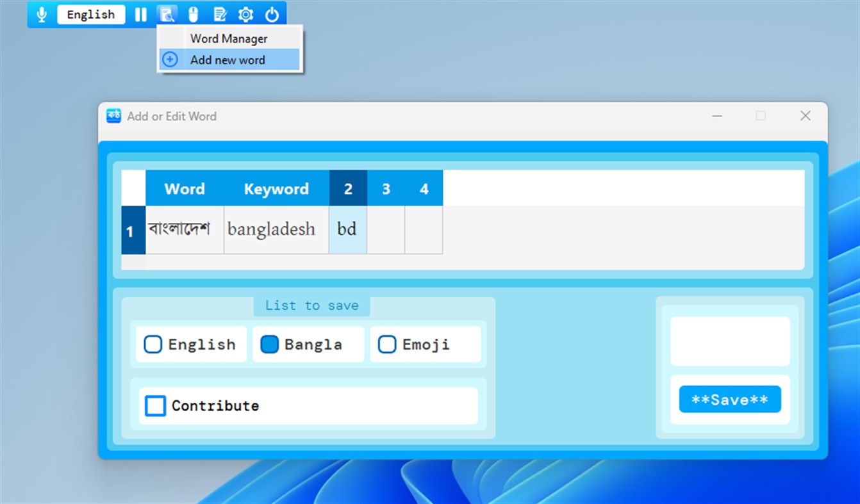
Task: Pause the voice typing tool
Action: (x=140, y=14)
